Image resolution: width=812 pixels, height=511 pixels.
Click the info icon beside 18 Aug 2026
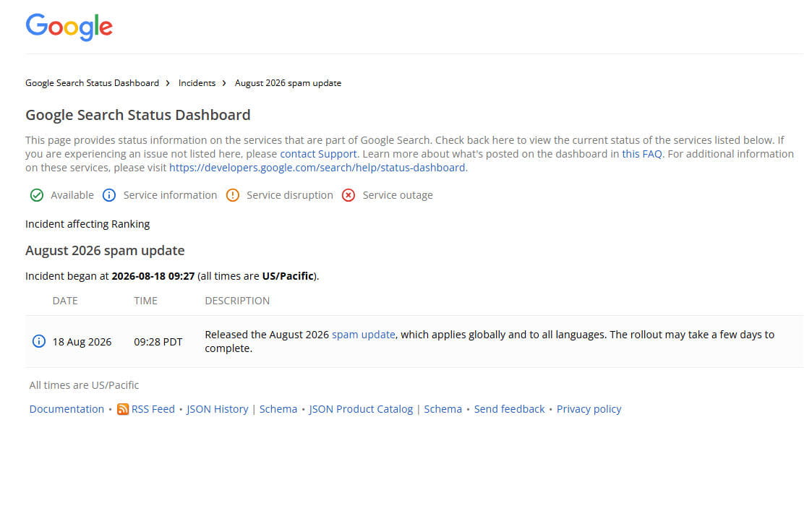[x=39, y=341]
